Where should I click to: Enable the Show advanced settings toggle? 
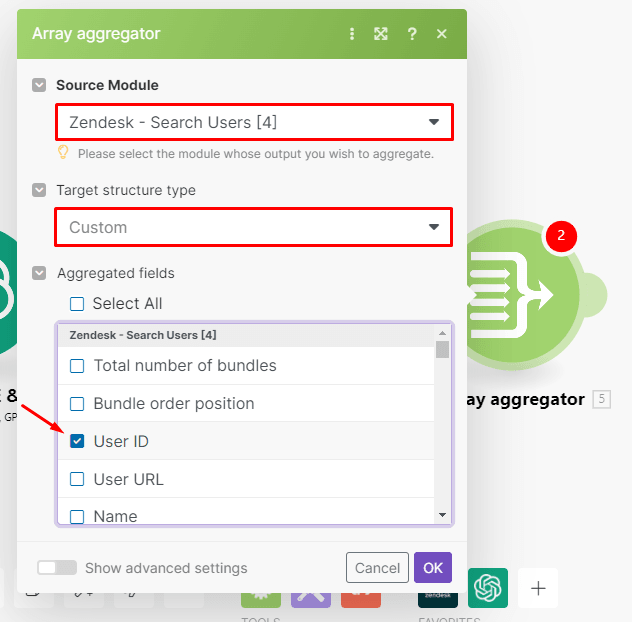57,568
